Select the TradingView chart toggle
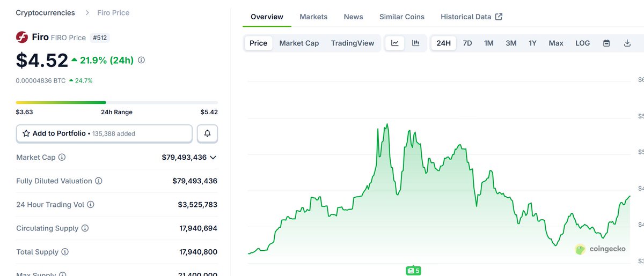Viewport: 644px width, 276px height. click(353, 43)
